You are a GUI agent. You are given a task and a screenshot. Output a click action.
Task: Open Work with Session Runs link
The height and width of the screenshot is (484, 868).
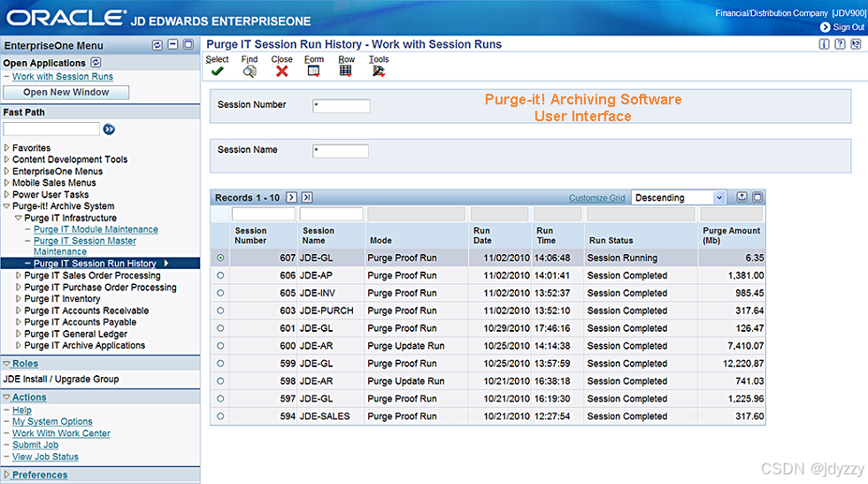tap(63, 76)
